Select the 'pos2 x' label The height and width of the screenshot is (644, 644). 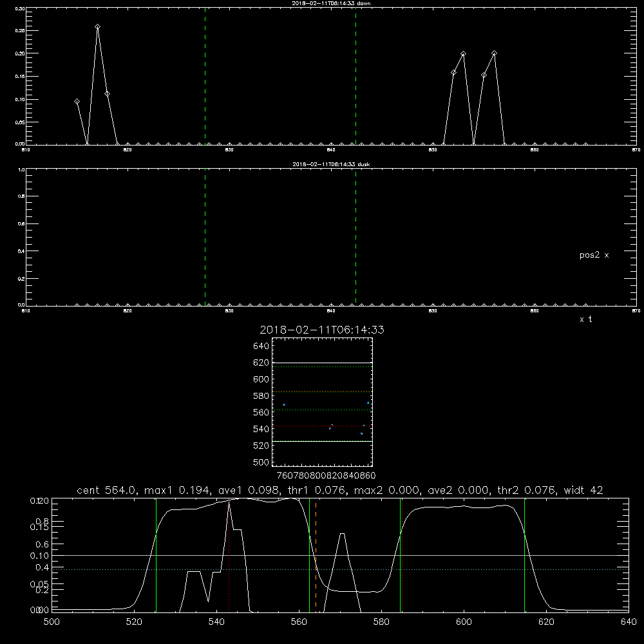[x=594, y=255]
